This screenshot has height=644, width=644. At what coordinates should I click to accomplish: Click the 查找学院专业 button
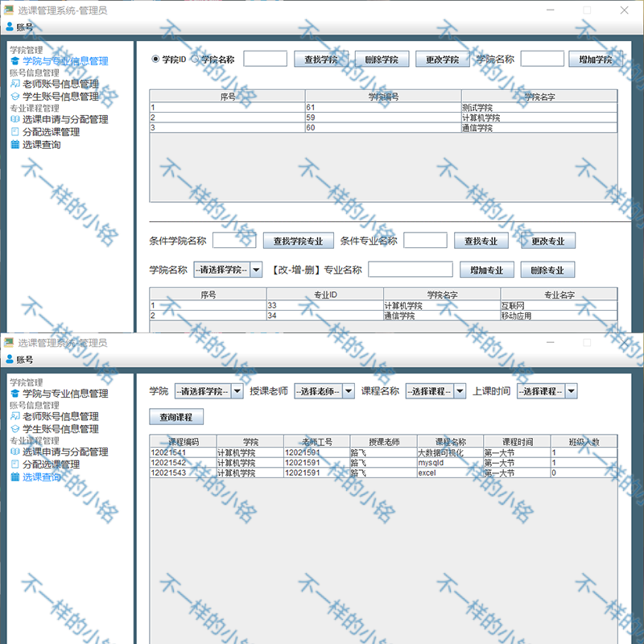click(299, 241)
